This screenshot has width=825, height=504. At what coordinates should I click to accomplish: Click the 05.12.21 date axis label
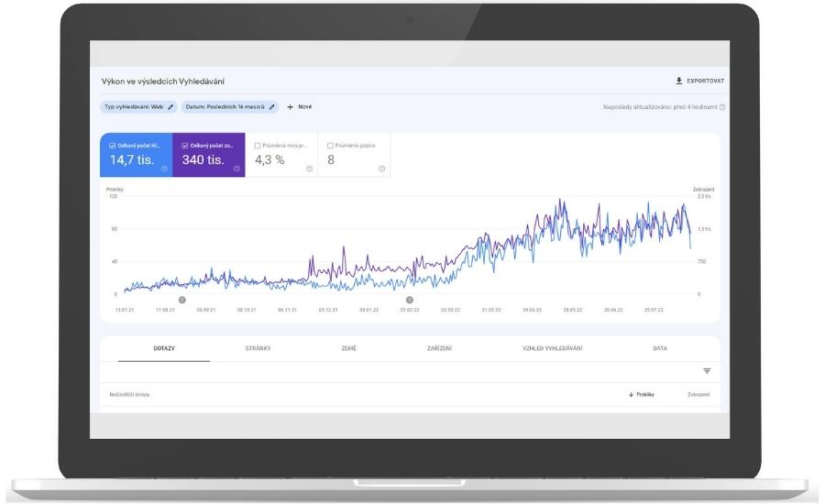coord(328,310)
